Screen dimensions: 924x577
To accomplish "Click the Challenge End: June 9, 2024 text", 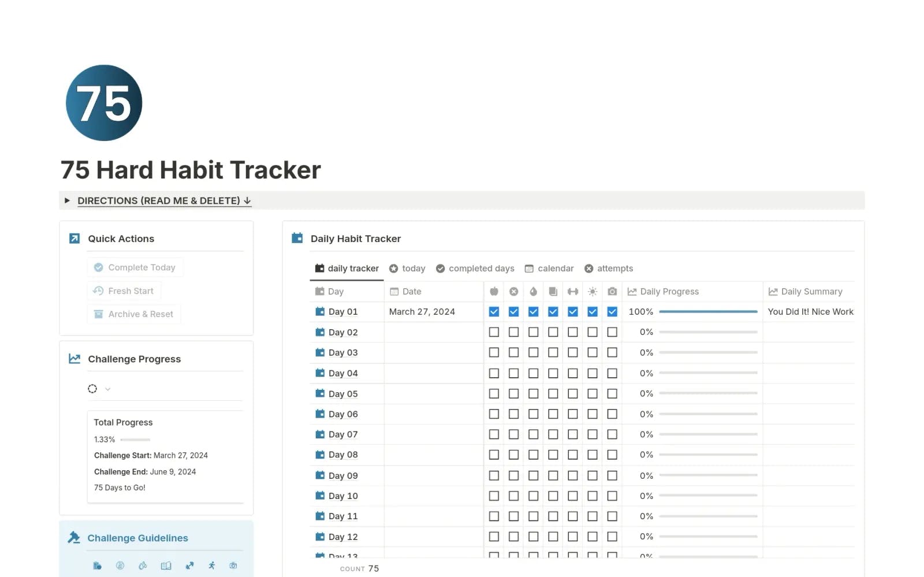I will [x=145, y=471].
